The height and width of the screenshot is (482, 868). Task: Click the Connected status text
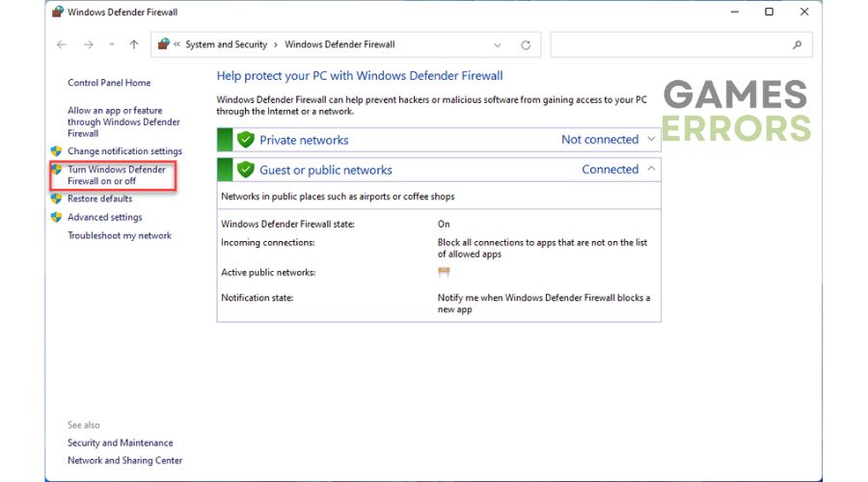point(610,170)
